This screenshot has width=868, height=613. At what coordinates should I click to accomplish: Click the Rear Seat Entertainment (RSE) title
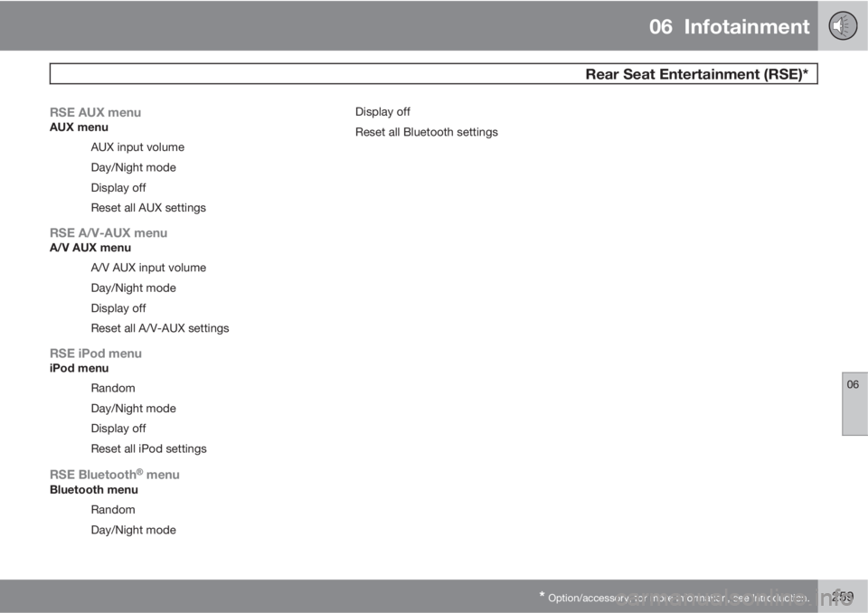point(697,74)
